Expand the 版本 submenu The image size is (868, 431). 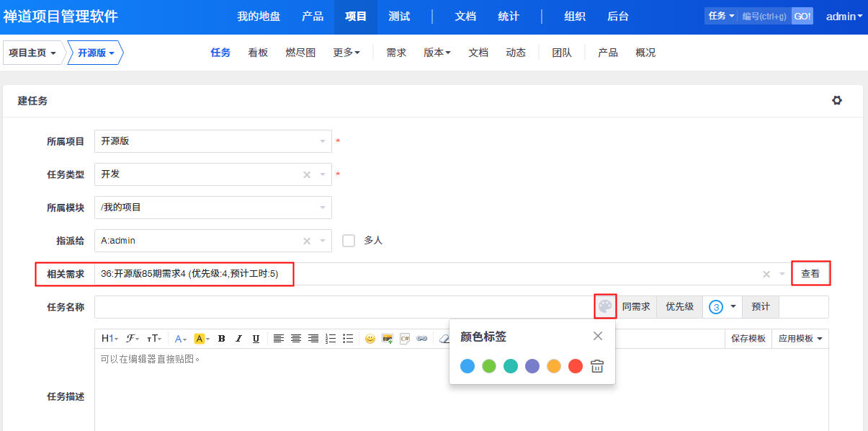[x=437, y=53]
